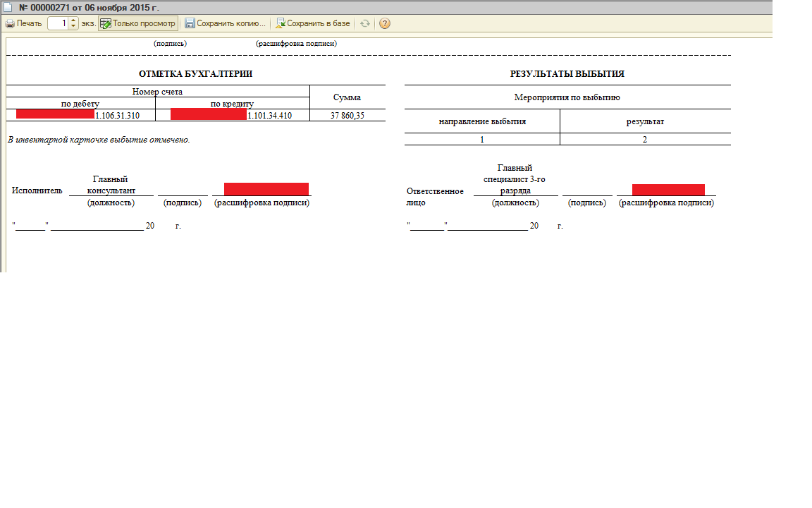Select the Мероприятия по выбытию header
This screenshot has width=812, height=508.
567,97
